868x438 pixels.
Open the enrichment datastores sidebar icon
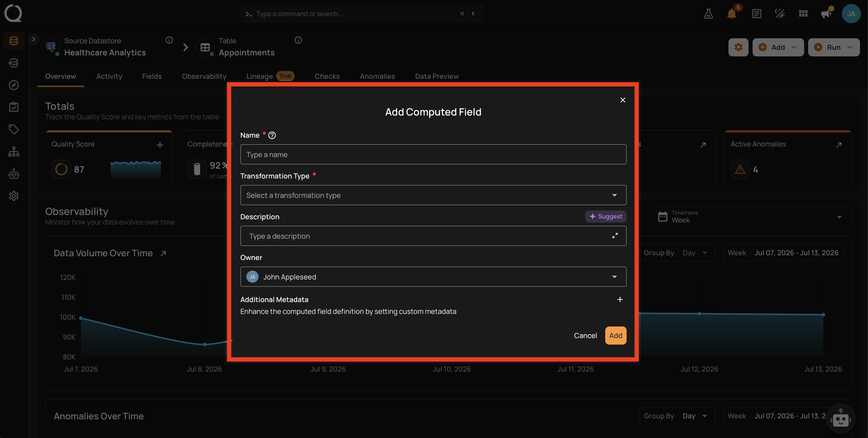[14, 63]
